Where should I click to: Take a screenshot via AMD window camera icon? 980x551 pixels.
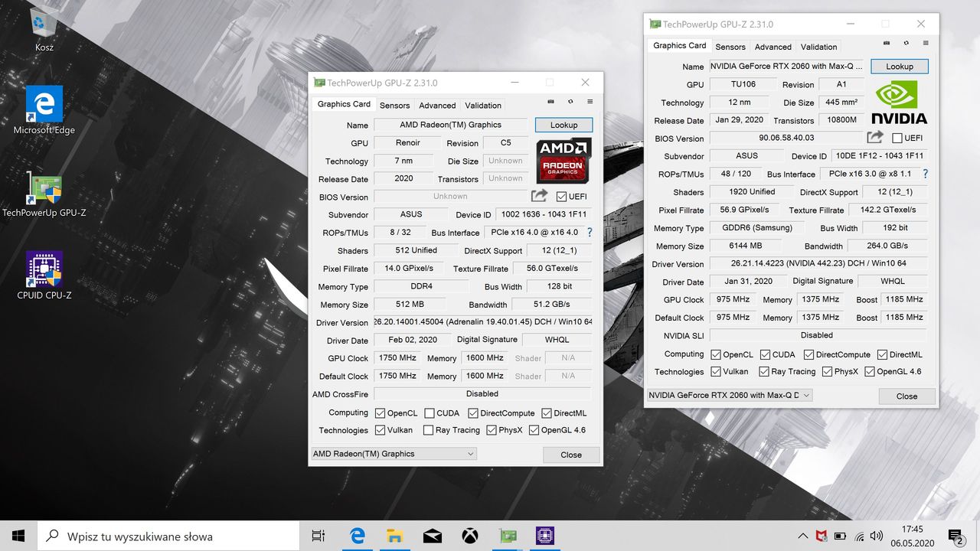(551, 102)
